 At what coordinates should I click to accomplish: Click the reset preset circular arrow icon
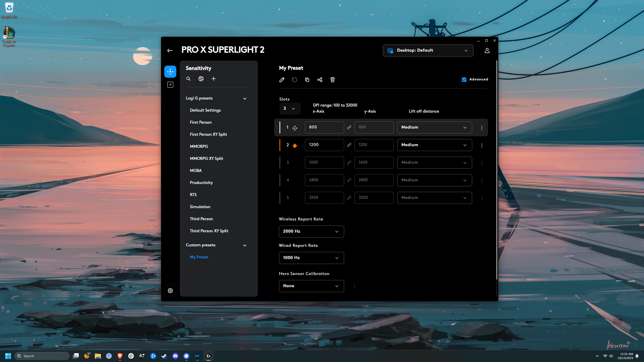tap(294, 80)
